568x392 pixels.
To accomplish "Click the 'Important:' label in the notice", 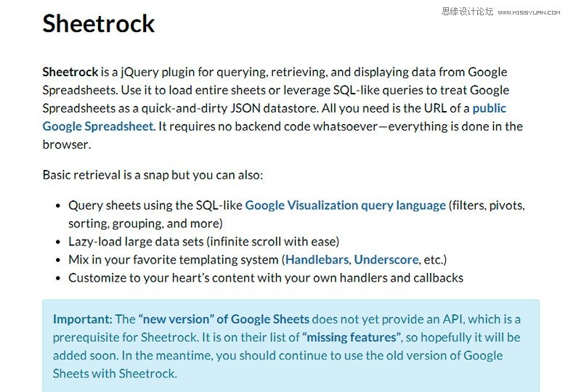I will [83, 319].
